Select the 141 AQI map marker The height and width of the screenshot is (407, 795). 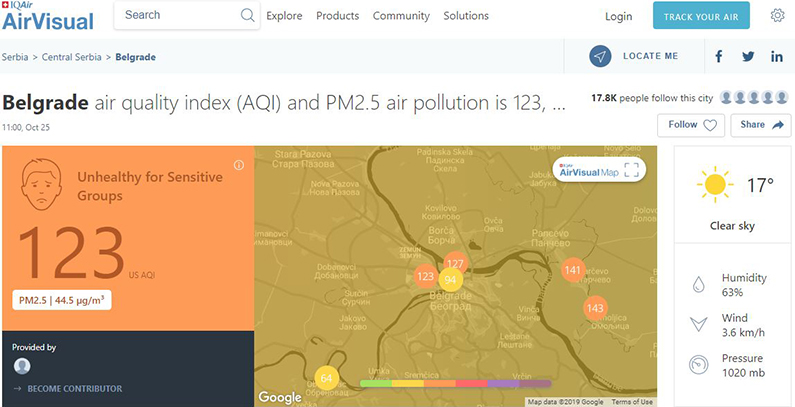click(573, 270)
